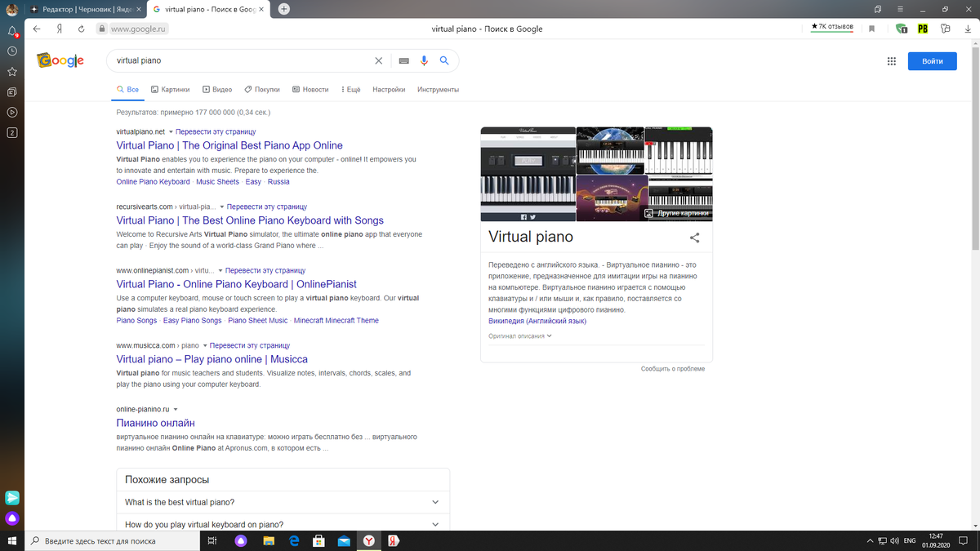Open 'Virtual piano – Play piano online | Musicca'
The width and height of the screenshot is (980, 551).
coord(212,359)
